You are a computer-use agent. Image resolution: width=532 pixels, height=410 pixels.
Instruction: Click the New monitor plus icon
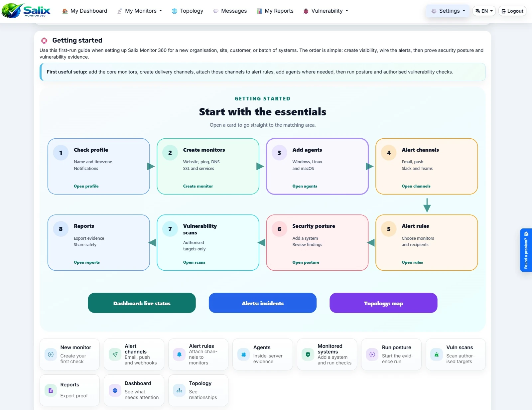(x=51, y=354)
